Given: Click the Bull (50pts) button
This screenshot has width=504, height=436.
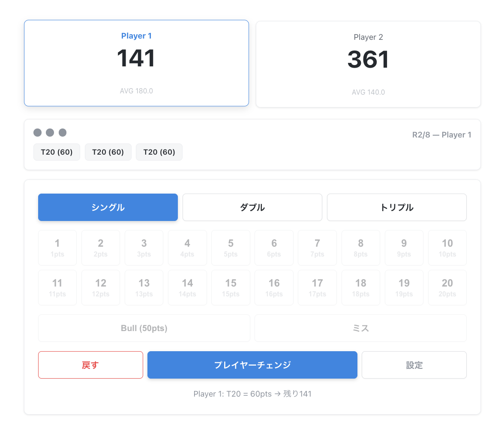Looking at the screenshot, I should 144,328.
